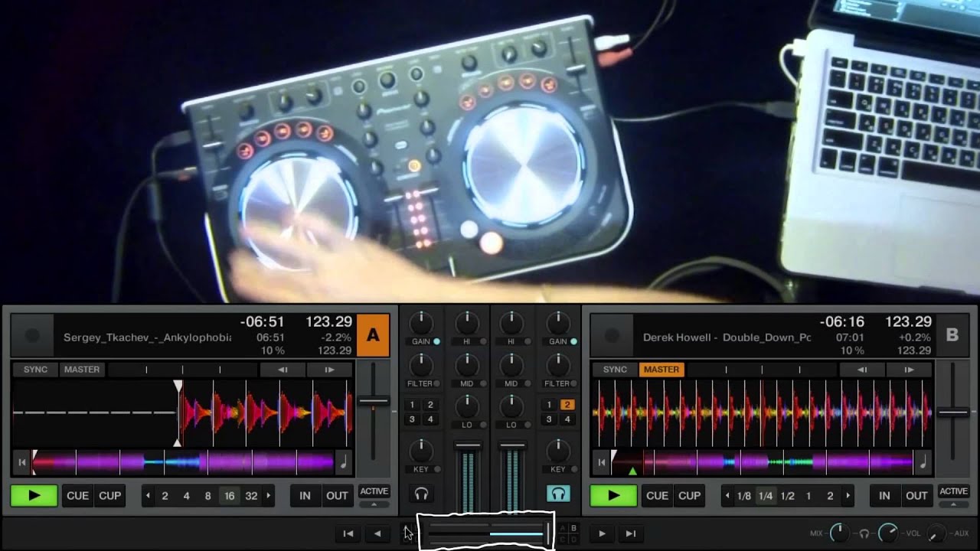Start playback on deck B
This screenshot has height=551, width=980.
613,496
